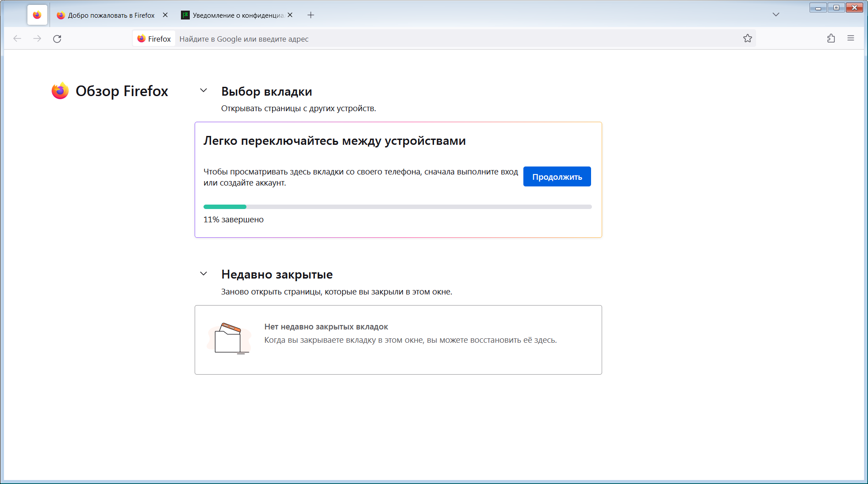Open a new tab with plus button
This screenshot has width=868, height=484.
coord(311,15)
